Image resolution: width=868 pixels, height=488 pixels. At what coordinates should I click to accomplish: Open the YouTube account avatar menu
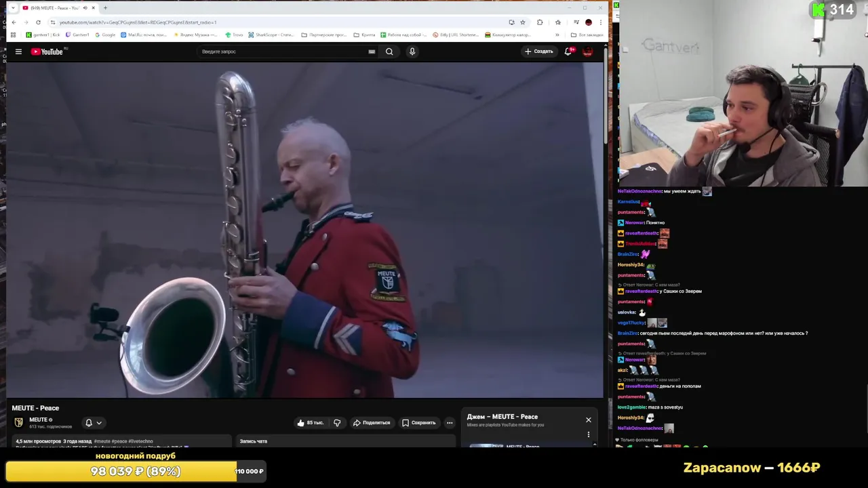click(x=588, y=52)
